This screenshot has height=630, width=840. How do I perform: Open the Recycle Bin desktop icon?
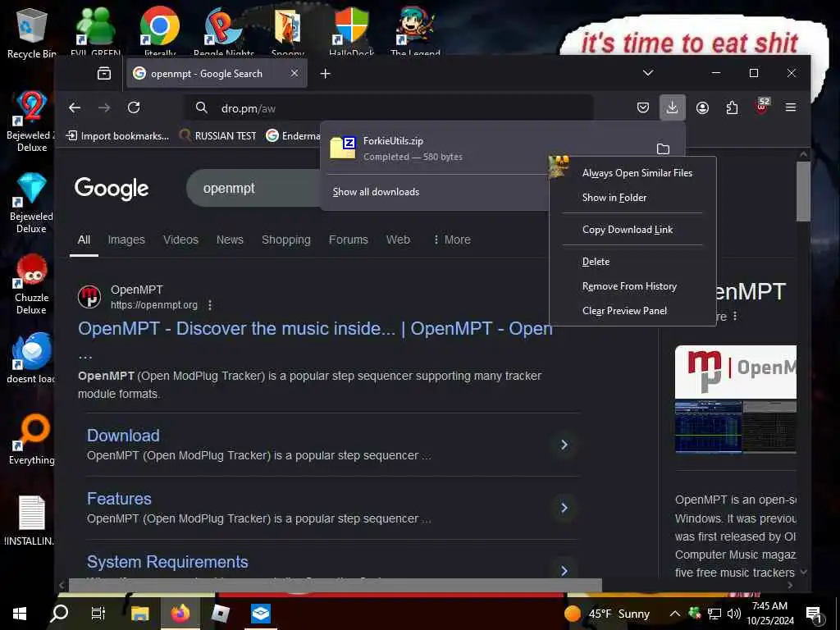pyautogui.click(x=31, y=32)
